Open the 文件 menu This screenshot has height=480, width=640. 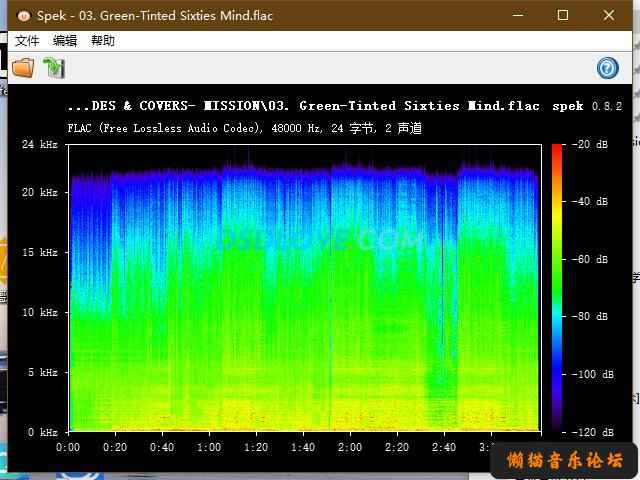27,41
